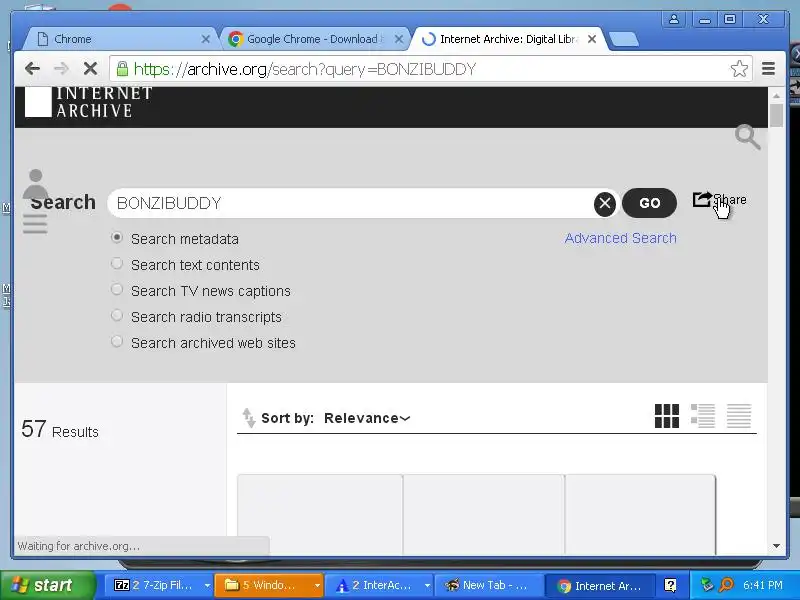Open a new tab
The height and width of the screenshot is (600, 800).
[x=623, y=39]
